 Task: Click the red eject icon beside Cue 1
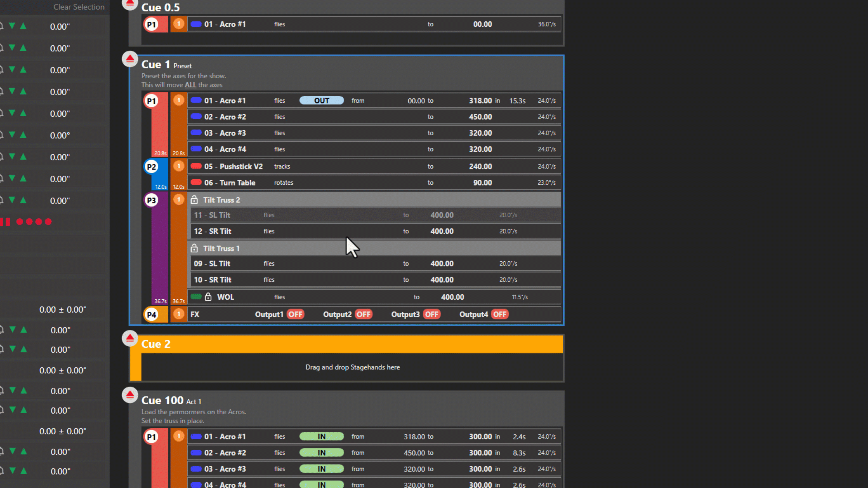[130, 59]
